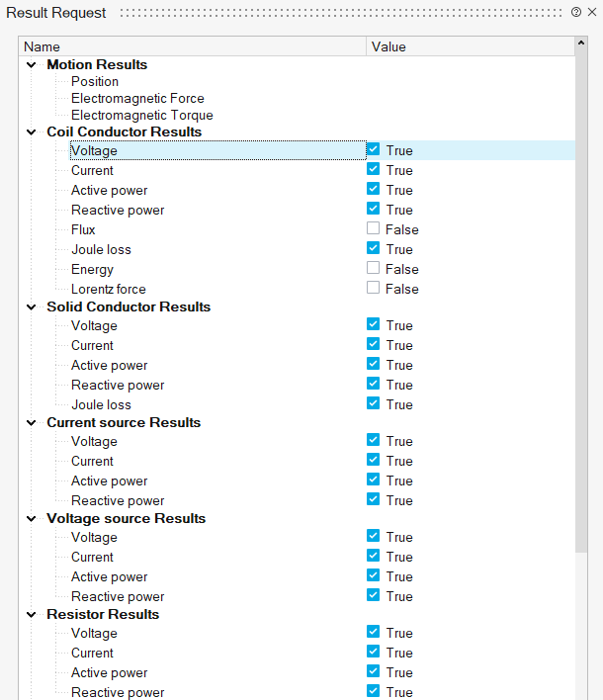Disable Joule loss under Solid Conductor Results
Viewport: 603px width, 700px height.
tap(373, 403)
